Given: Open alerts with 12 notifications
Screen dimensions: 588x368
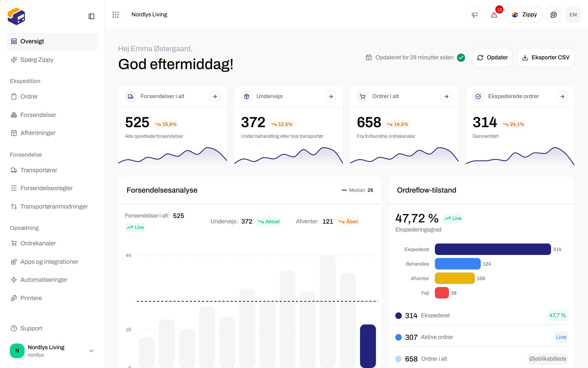Looking at the screenshot, I should pos(494,15).
